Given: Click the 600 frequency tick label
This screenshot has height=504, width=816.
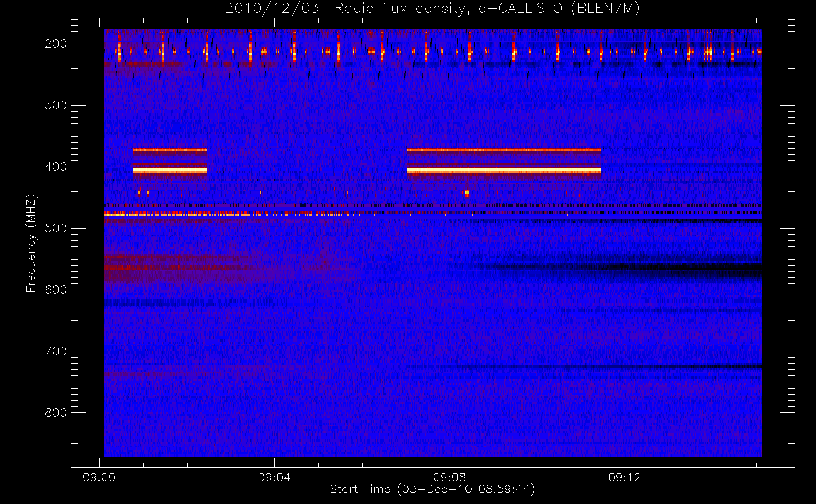Looking at the screenshot, I should pyautogui.click(x=55, y=290).
